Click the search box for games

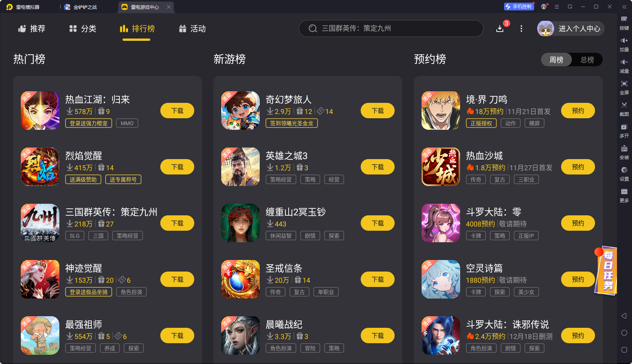(391, 29)
